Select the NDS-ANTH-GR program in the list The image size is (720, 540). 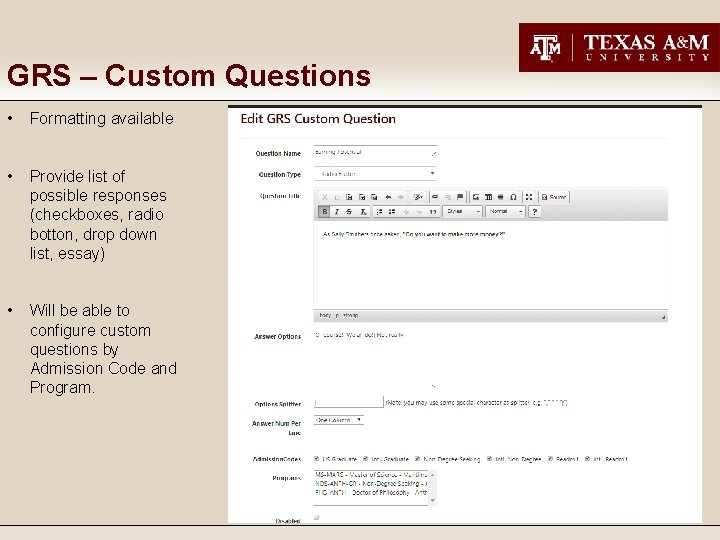point(371,484)
